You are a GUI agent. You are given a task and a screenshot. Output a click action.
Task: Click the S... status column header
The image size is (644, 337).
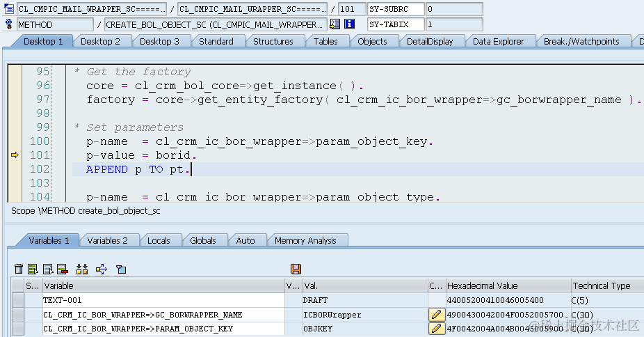[x=33, y=285]
